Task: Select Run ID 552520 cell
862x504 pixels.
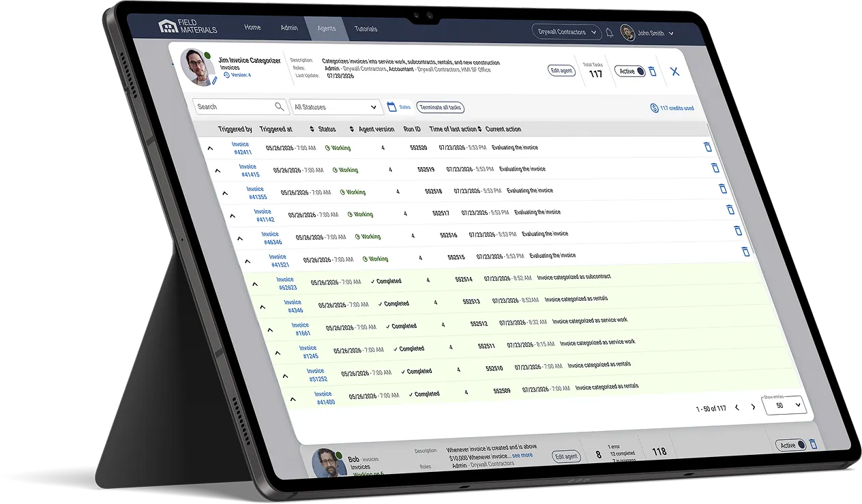Action: (x=418, y=147)
